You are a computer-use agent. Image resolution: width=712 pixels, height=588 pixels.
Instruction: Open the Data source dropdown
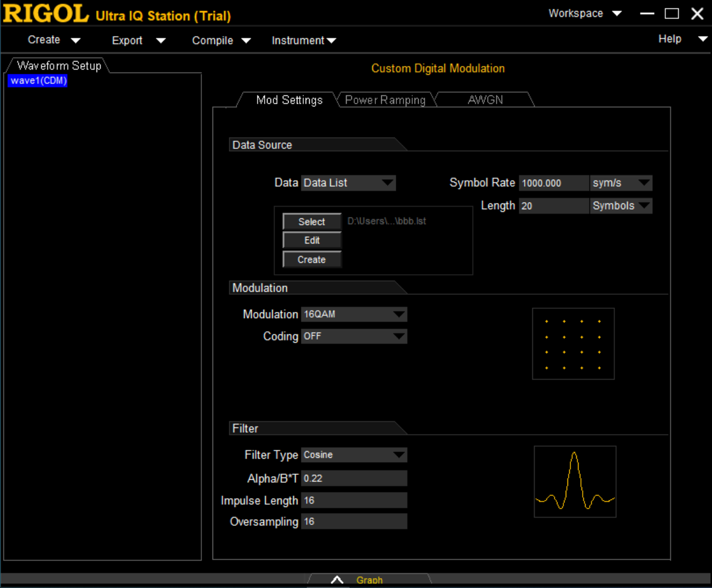click(x=348, y=183)
